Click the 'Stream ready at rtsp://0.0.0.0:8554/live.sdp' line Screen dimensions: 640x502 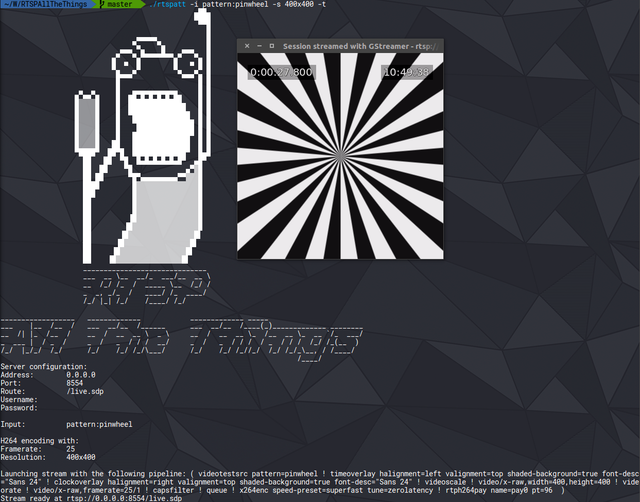(x=91, y=498)
